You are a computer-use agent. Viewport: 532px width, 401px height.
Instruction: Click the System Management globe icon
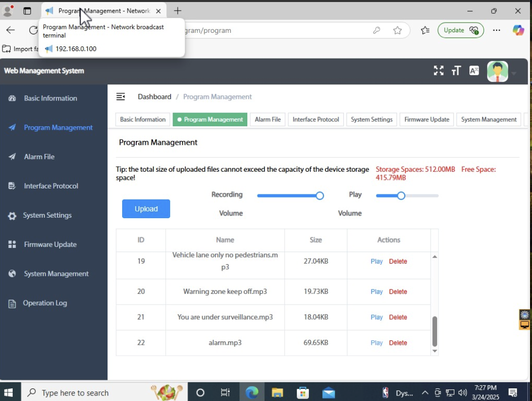pyautogui.click(x=12, y=274)
